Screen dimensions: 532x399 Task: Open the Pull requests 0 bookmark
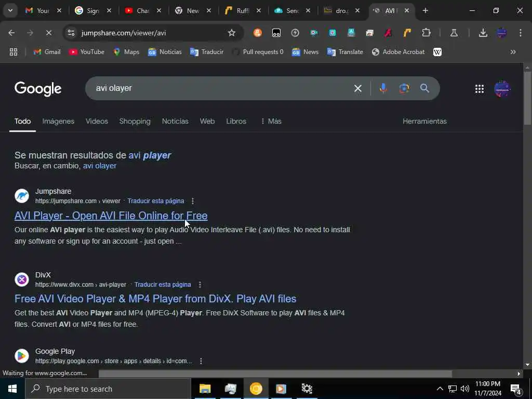[x=258, y=52]
